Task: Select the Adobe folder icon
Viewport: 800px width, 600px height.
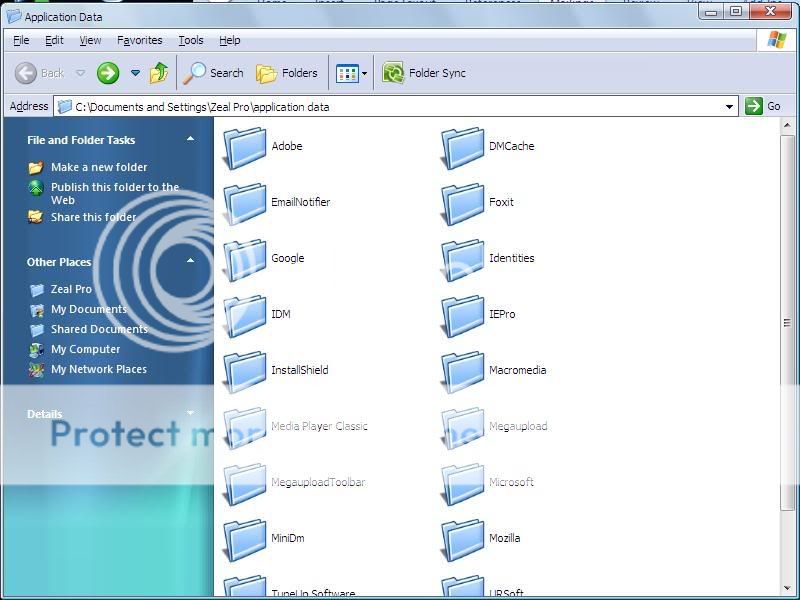Action: point(245,148)
